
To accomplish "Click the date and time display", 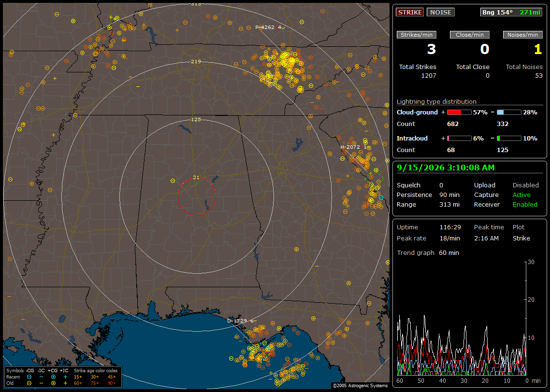I will coord(446,168).
